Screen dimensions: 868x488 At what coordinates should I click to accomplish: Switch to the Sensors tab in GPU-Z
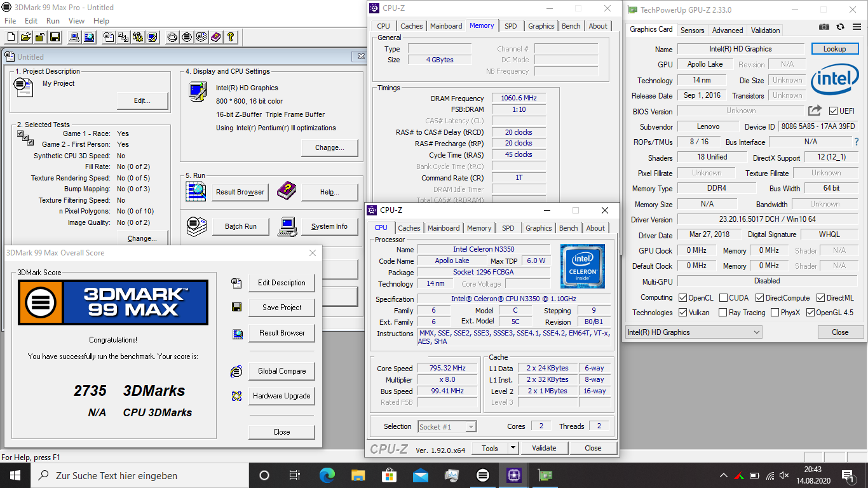click(692, 30)
